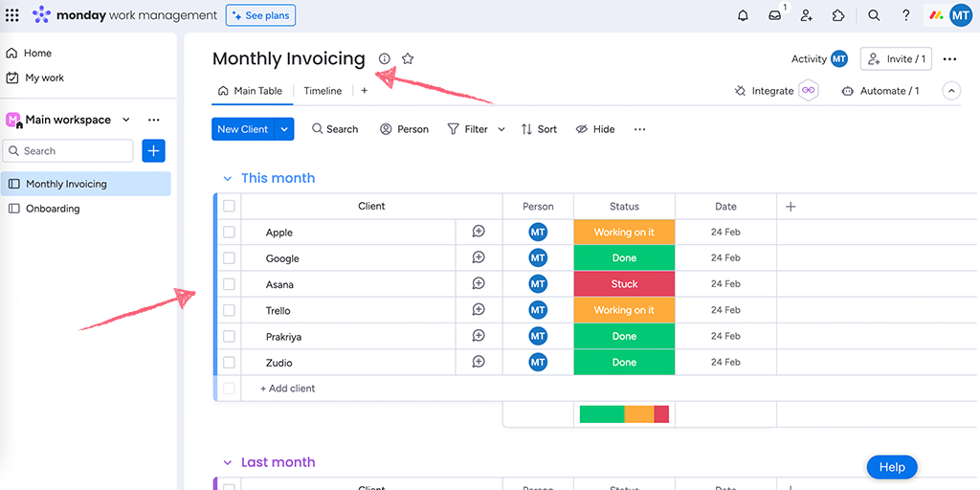Image resolution: width=980 pixels, height=490 pixels.
Task: Tick the Google row checkbox
Action: [x=230, y=258]
